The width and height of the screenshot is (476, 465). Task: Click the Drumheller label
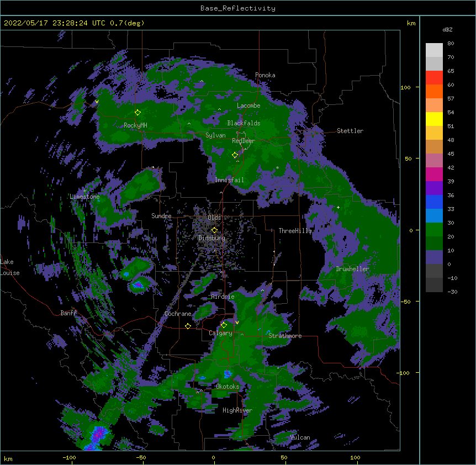(352, 269)
